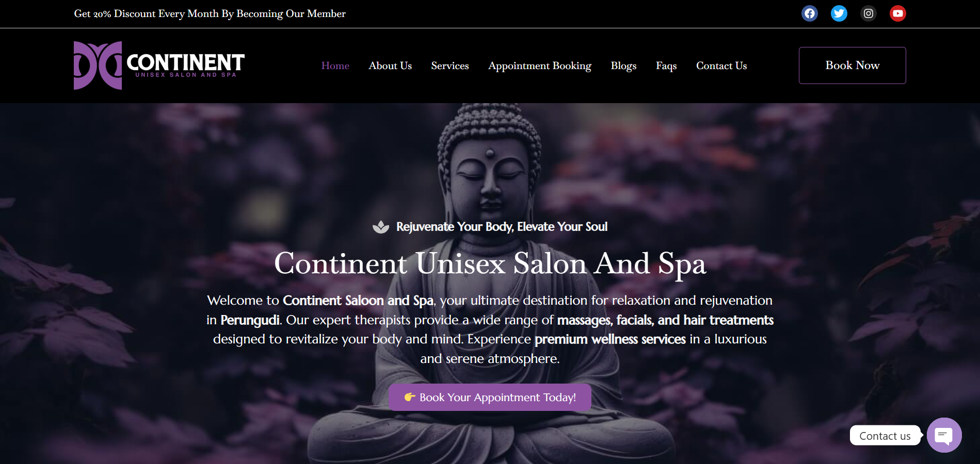
Task: Open the Twitter social icon
Action: click(x=839, y=13)
